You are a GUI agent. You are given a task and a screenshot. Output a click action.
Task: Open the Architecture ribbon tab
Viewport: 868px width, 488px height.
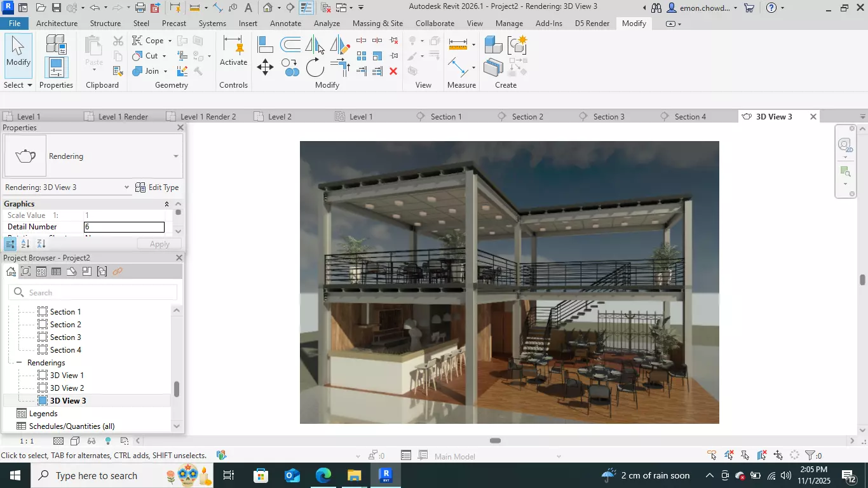coord(57,24)
